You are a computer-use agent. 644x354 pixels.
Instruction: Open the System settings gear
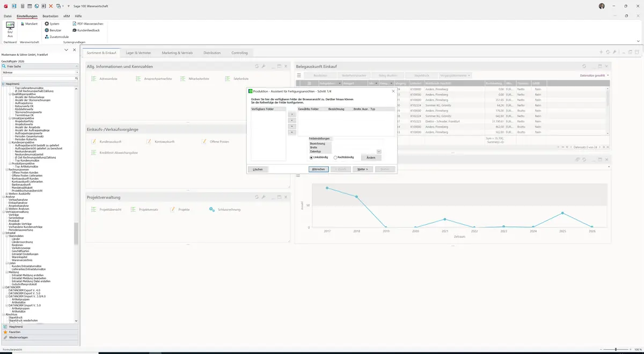47,24
